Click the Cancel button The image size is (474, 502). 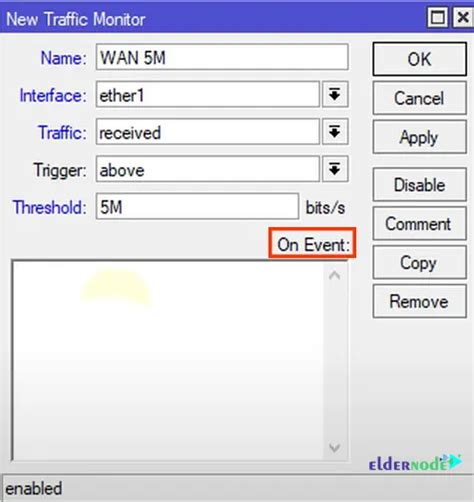420,98
